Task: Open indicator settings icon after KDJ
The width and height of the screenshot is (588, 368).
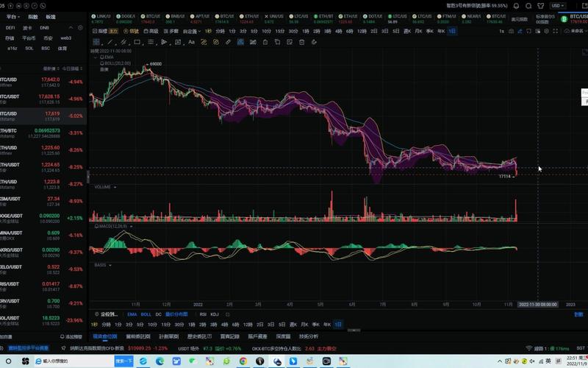Action: point(228,314)
